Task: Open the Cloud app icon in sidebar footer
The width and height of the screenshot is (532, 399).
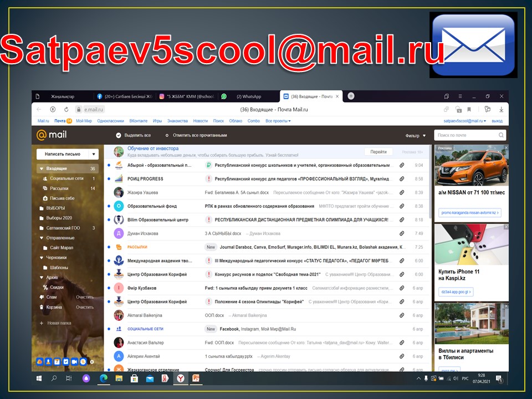Action: click(x=40, y=362)
